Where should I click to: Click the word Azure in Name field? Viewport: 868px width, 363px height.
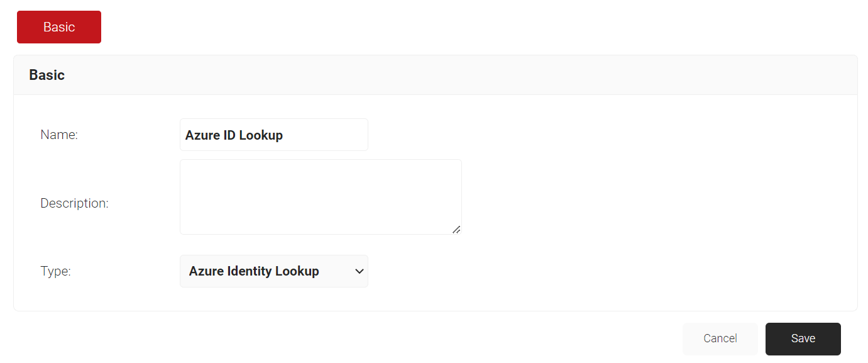(x=202, y=135)
